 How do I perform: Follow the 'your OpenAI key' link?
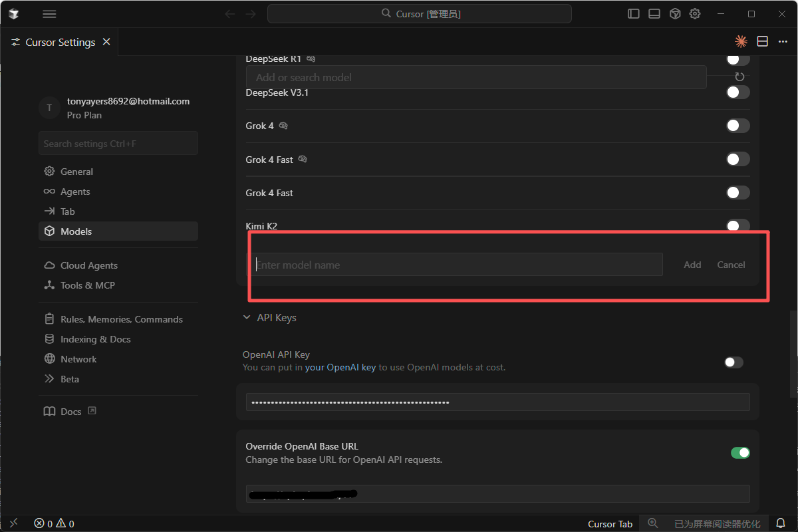[x=340, y=367]
